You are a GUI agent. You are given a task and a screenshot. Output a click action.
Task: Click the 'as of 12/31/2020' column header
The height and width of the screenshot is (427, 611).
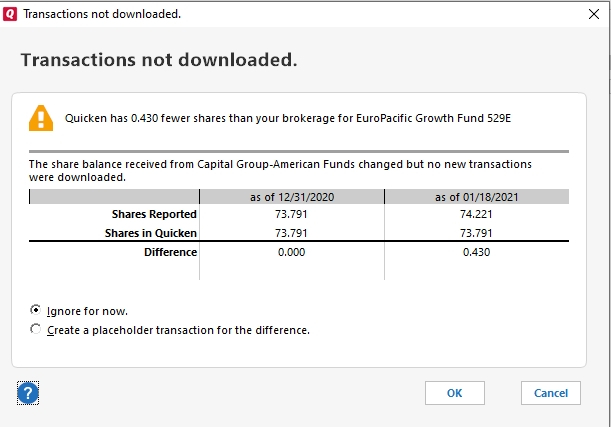292,197
